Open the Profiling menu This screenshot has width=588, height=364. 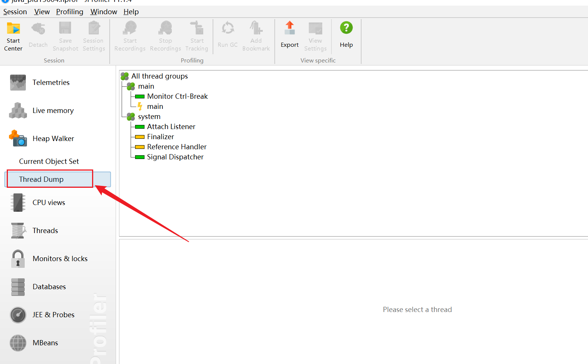tap(70, 12)
